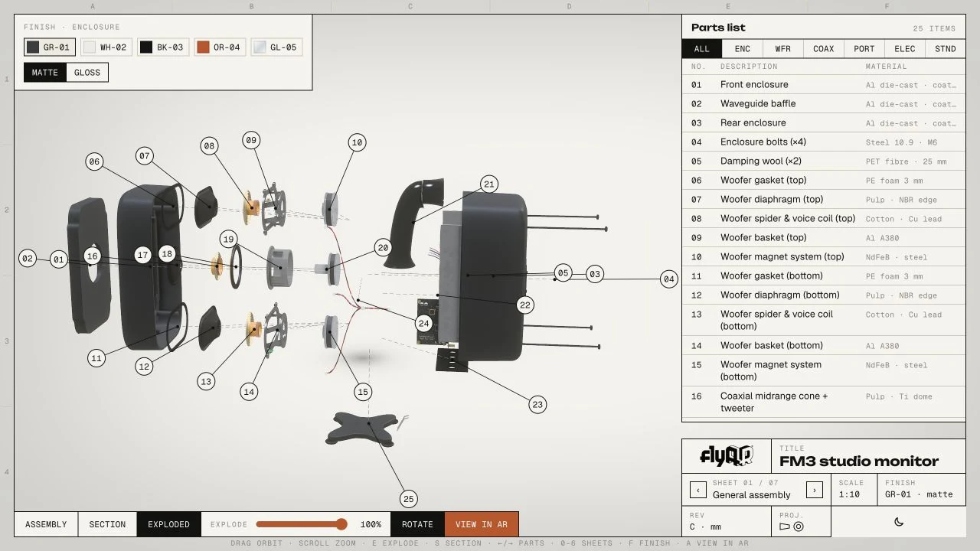Screen dimensions: 980x551
Task: Select callout marker 07
Action: (145, 156)
